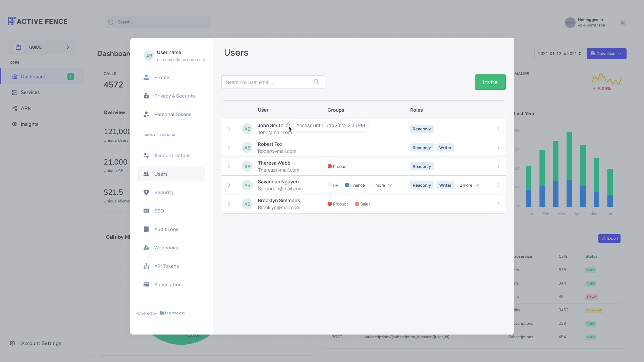Expand Savannah's '2 more' roles dropdown
Viewport: 644px width, 362px height.
pos(469,185)
